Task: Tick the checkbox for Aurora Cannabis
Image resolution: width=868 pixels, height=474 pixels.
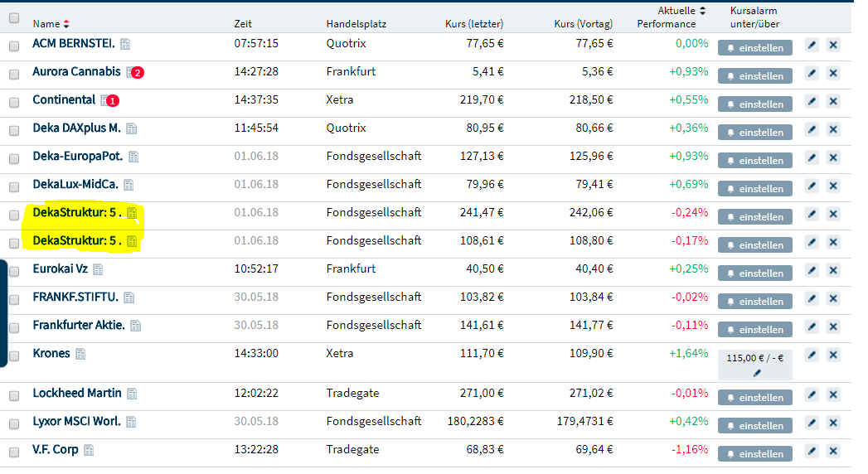Action: coord(14,74)
